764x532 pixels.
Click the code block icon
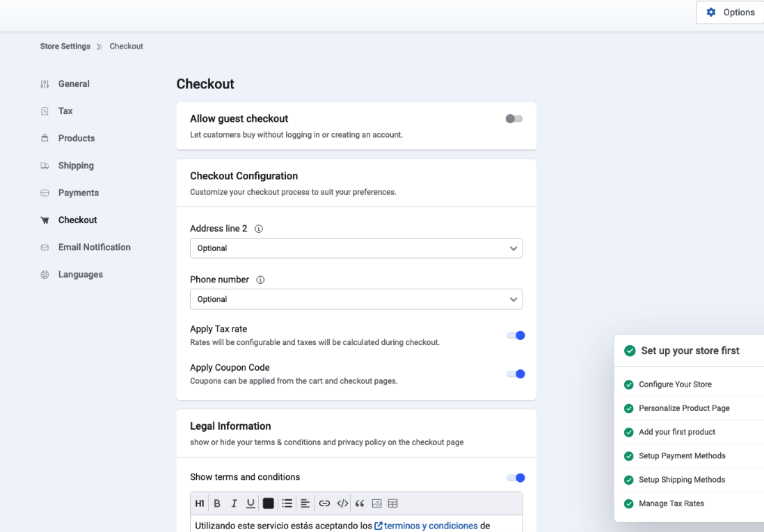[342, 503]
